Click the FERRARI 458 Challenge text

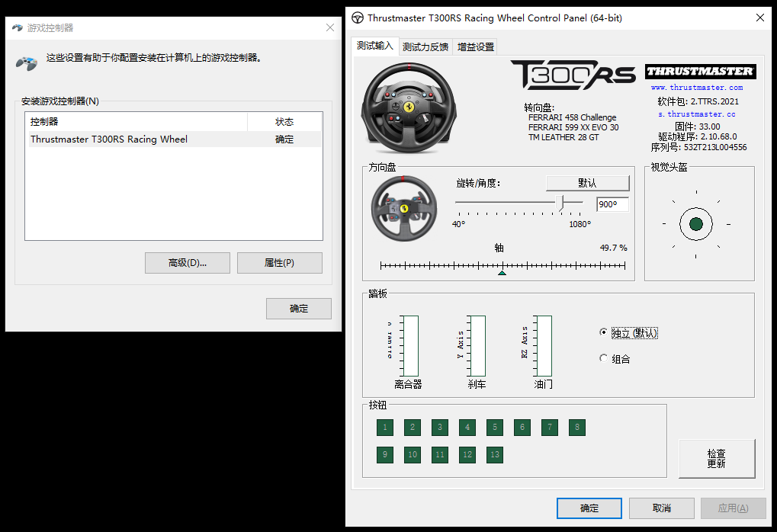pyautogui.click(x=573, y=117)
